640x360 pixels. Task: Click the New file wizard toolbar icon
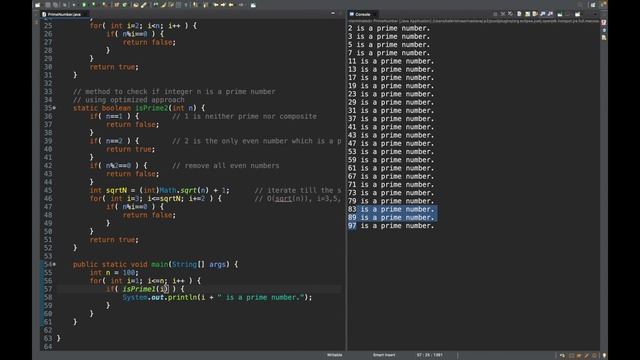click(x=38, y=5)
